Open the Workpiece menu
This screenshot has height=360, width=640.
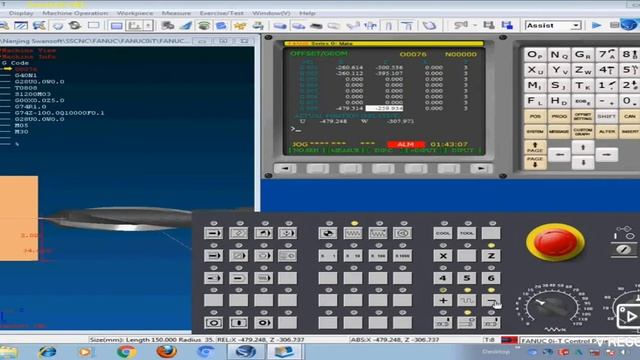click(x=135, y=13)
